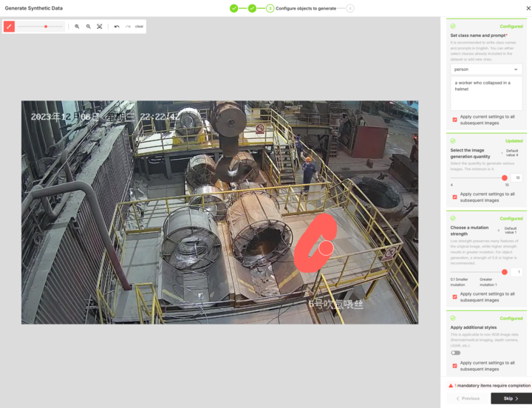
Task: Uncheck apply settings under image generation quantity
Action: (x=454, y=197)
